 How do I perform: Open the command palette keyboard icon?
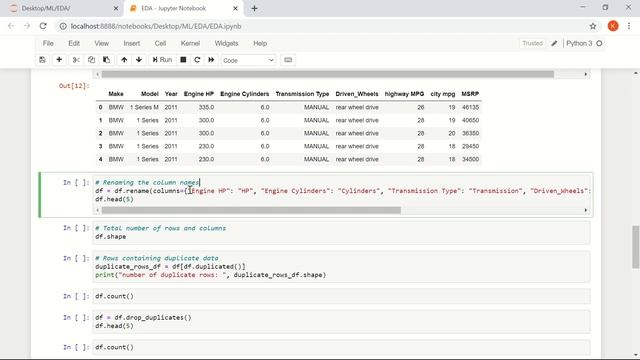[x=288, y=60]
